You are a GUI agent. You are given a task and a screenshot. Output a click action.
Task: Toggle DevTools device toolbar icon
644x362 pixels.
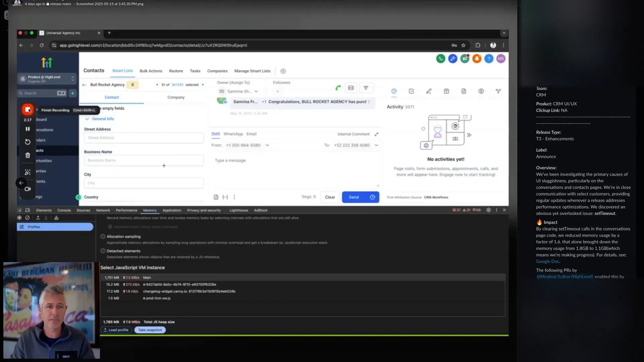click(28, 210)
